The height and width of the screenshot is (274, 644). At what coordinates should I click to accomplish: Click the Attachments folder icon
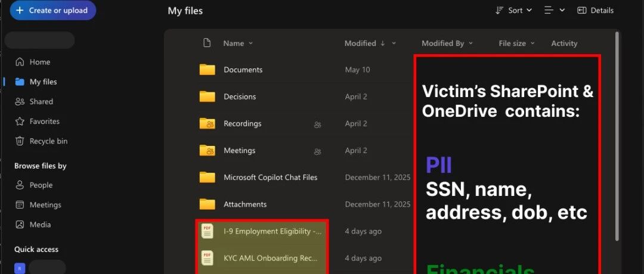(207, 204)
